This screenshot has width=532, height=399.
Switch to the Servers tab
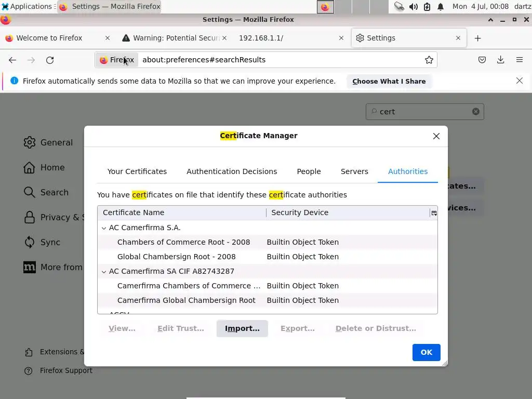pos(354,171)
